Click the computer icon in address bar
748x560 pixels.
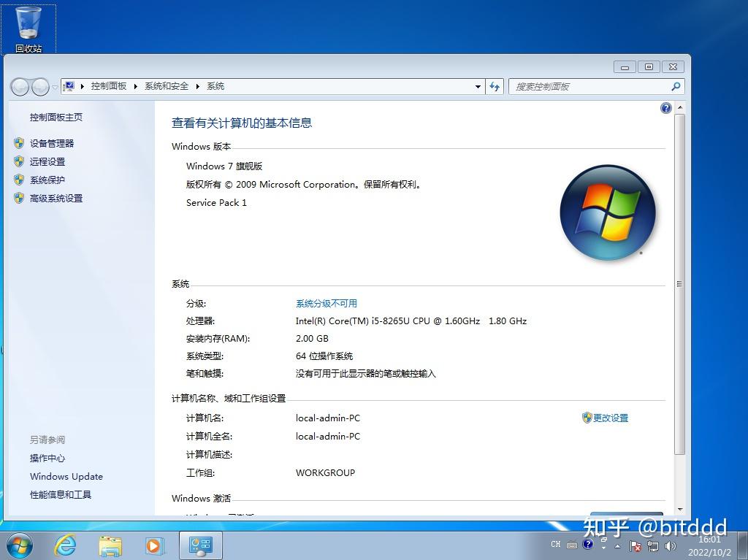69,86
